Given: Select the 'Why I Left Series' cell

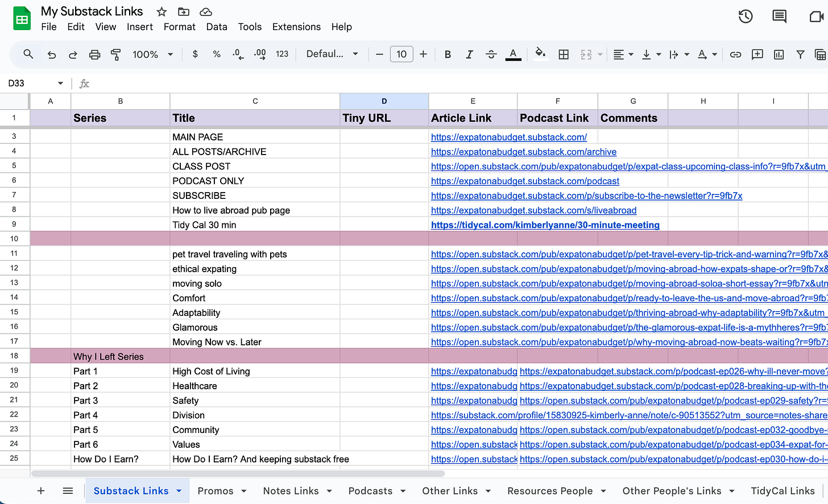Looking at the screenshot, I should pos(120,356).
